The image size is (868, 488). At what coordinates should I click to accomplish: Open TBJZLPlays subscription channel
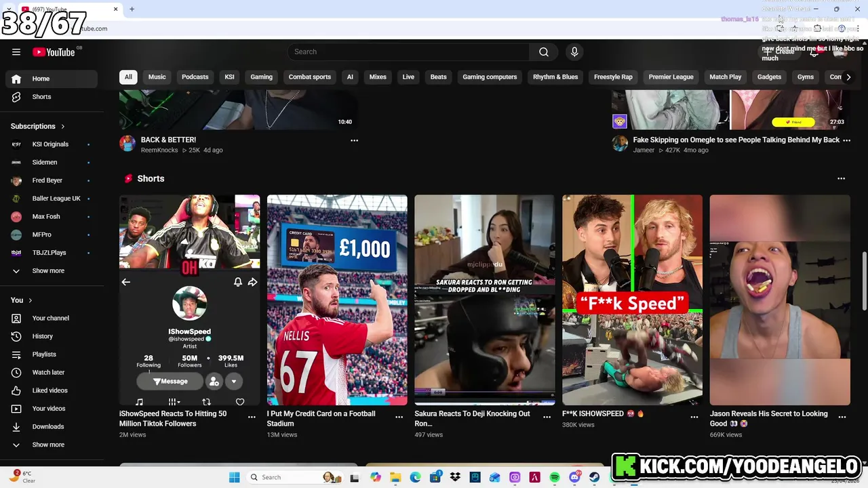52,253
